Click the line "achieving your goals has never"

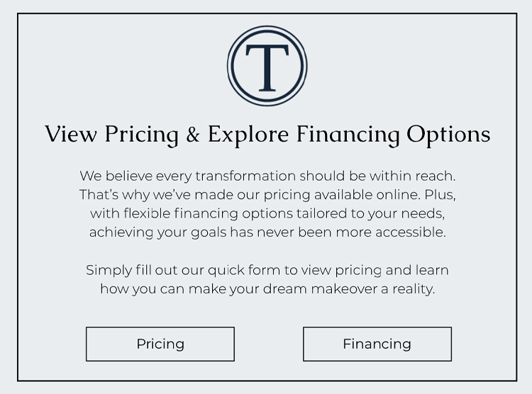point(267,232)
